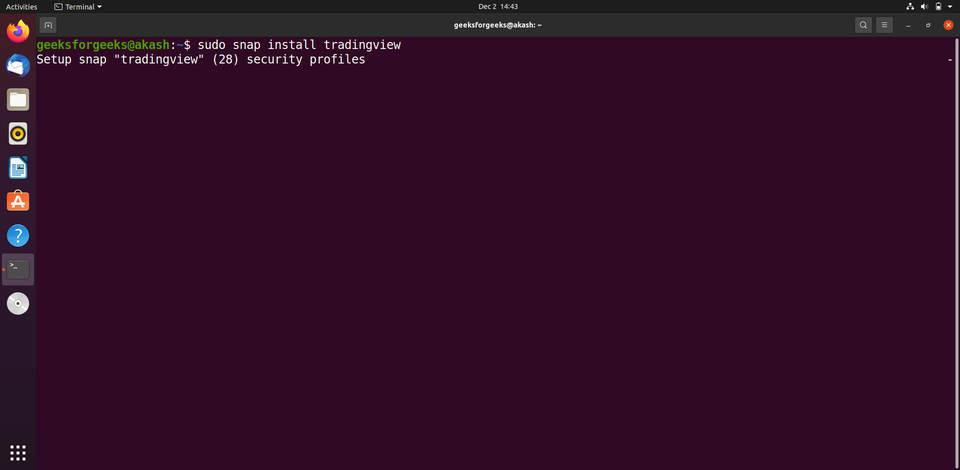The image size is (960, 470).
Task: Click the 'Setup snap "tradingview"' output line
Action: pos(201,60)
